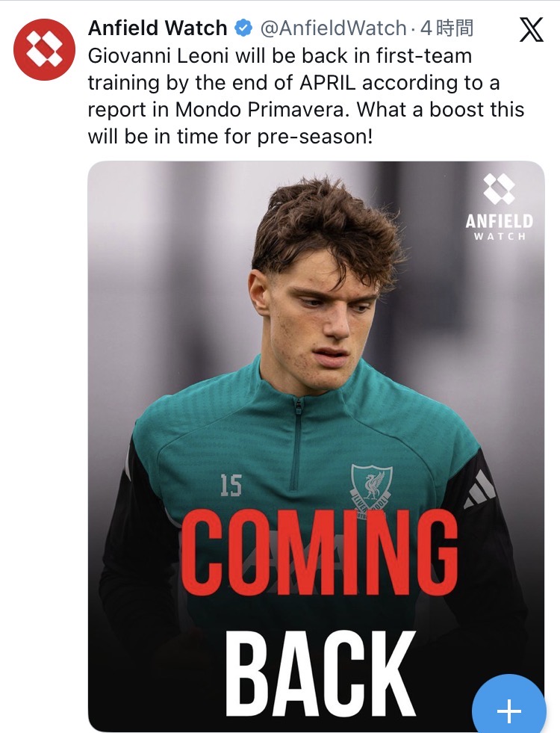Click the blue verified badge
This screenshot has height=733, width=560.
tap(243, 29)
